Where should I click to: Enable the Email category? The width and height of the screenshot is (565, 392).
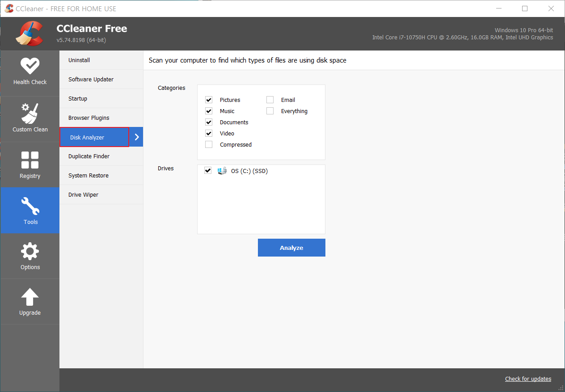(270, 100)
